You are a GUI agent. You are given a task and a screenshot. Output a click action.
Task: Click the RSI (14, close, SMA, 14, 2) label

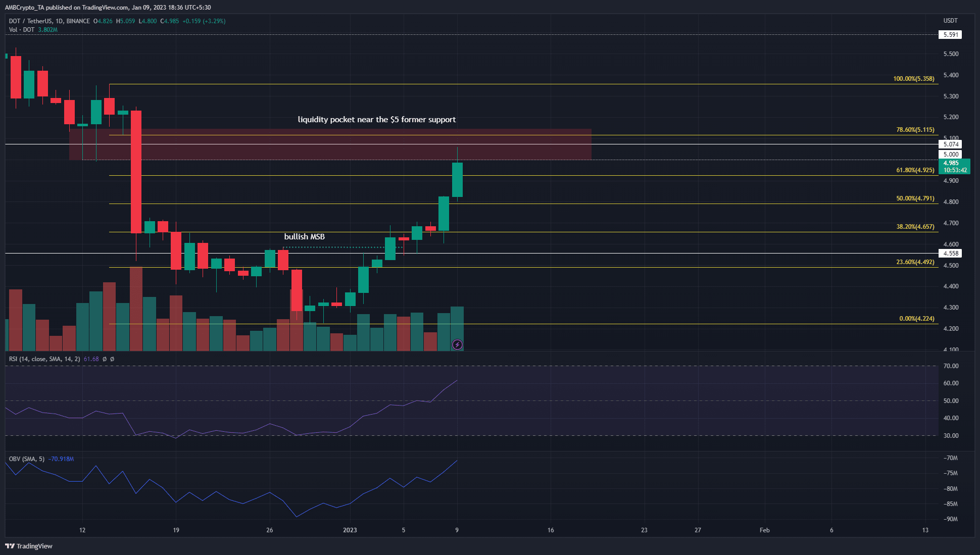pyautogui.click(x=44, y=359)
